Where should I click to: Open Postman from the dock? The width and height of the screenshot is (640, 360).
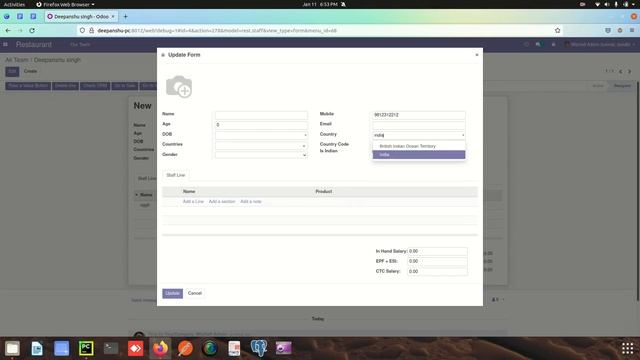pos(185,348)
